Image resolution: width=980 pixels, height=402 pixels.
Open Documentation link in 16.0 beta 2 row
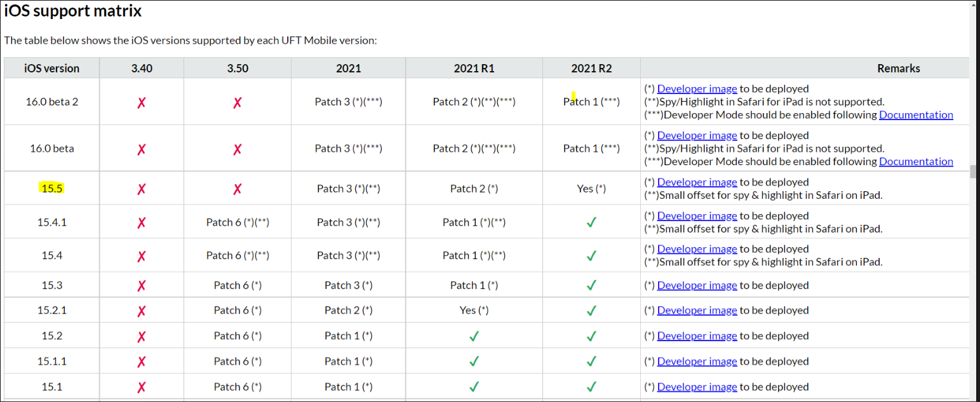[x=916, y=115]
